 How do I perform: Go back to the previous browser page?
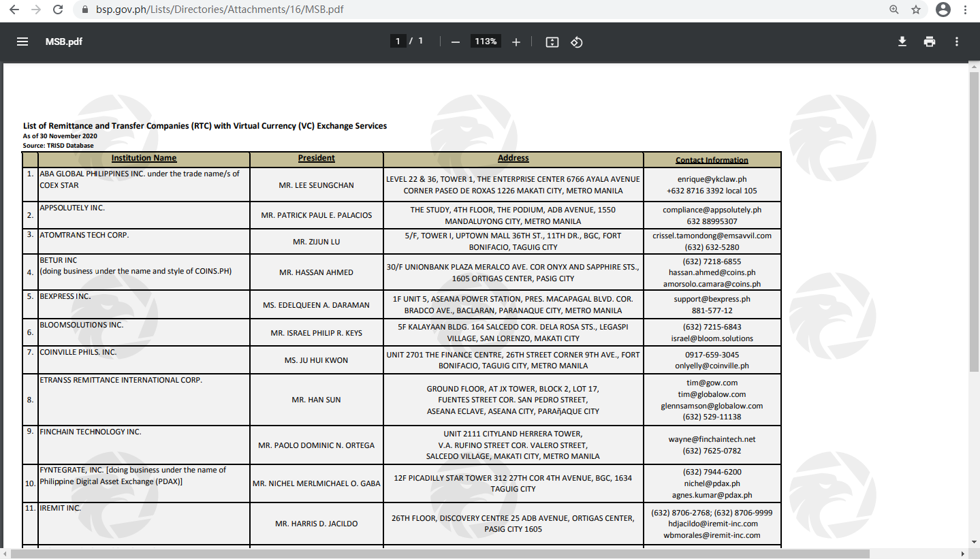coord(14,10)
